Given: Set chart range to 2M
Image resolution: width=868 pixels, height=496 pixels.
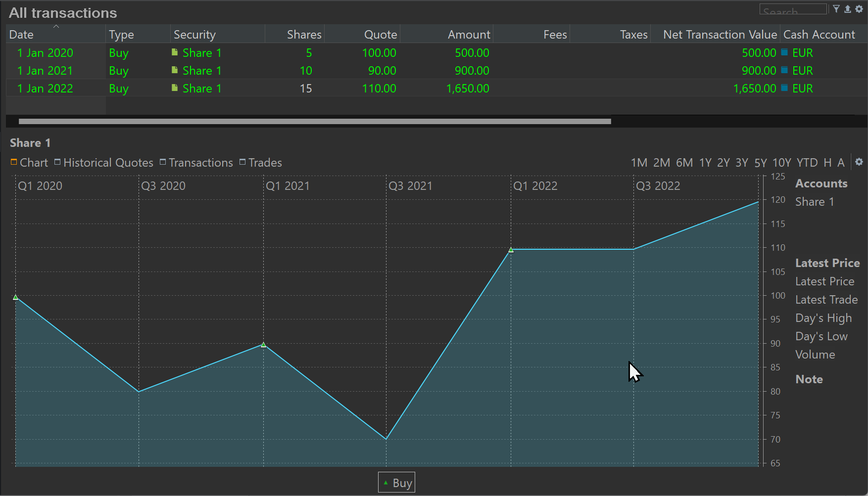Looking at the screenshot, I should (x=662, y=163).
